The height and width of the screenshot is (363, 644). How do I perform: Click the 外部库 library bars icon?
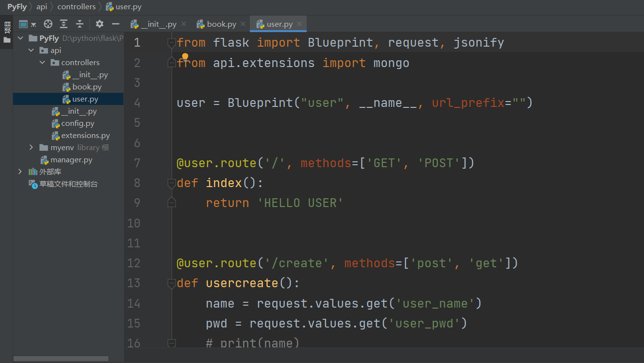click(33, 172)
